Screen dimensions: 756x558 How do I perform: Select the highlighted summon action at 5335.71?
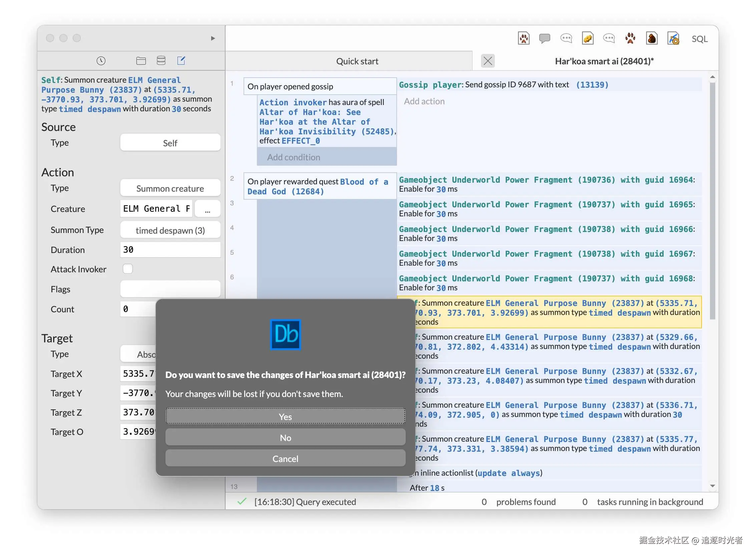pos(558,313)
